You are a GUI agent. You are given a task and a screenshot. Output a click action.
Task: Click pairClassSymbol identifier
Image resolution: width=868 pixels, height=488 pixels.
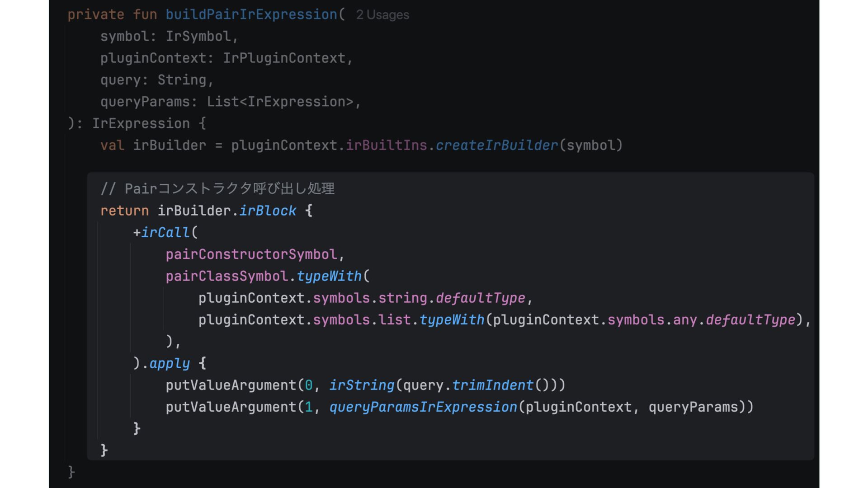click(226, 276)
